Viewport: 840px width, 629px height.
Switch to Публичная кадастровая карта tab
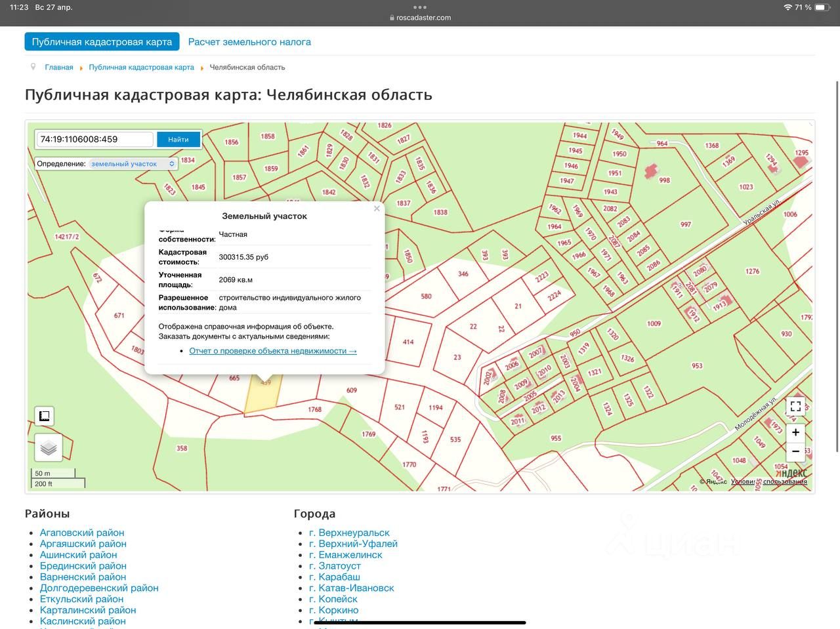(102, 42)
